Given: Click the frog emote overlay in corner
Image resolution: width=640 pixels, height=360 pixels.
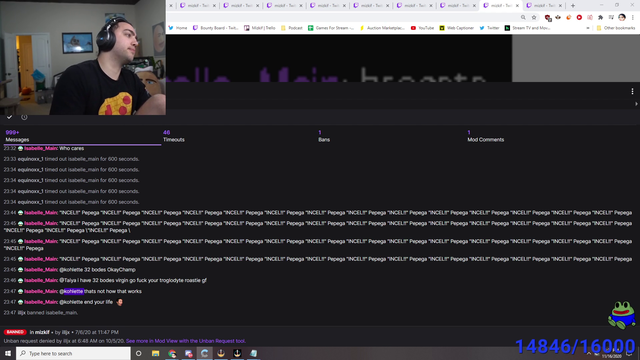Looking at the screenshot, I should [x=622, y=315].
